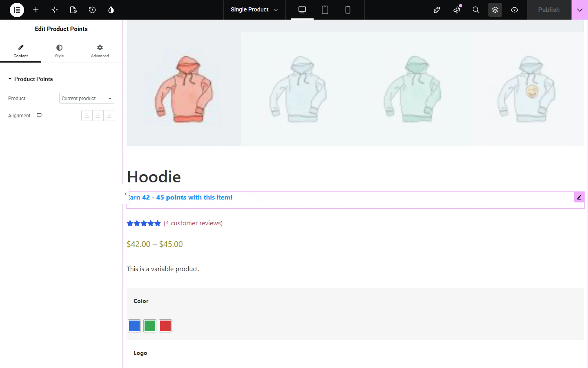Click the $42.00 – $45.00 price
Screen dimensions: 588x368
pos(155,244)
